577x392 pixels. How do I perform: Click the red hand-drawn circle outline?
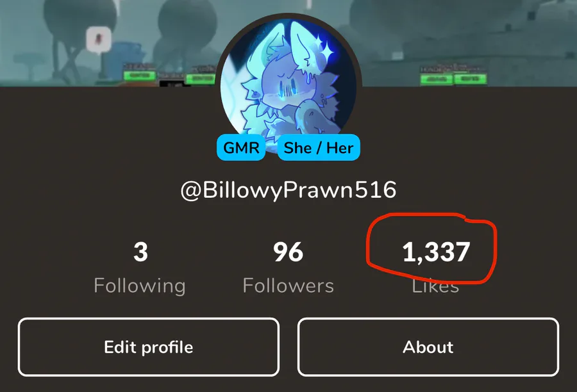(x=431, y=249)
